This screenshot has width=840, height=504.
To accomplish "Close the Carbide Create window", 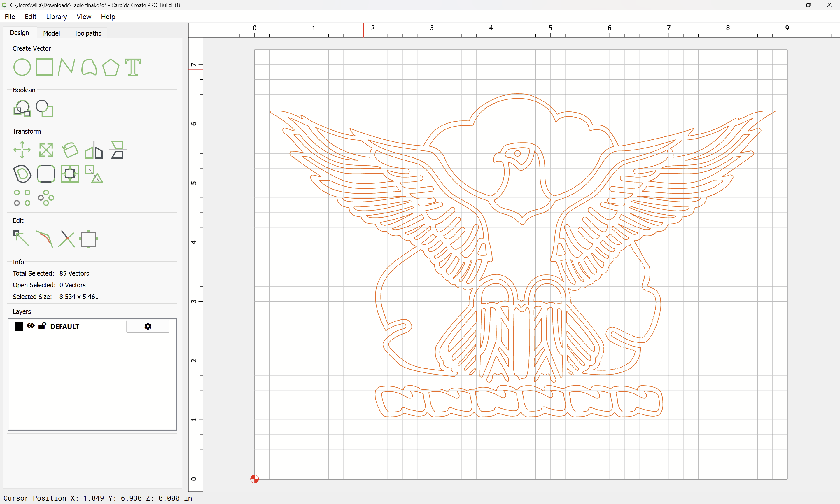I will pos(829,5).
